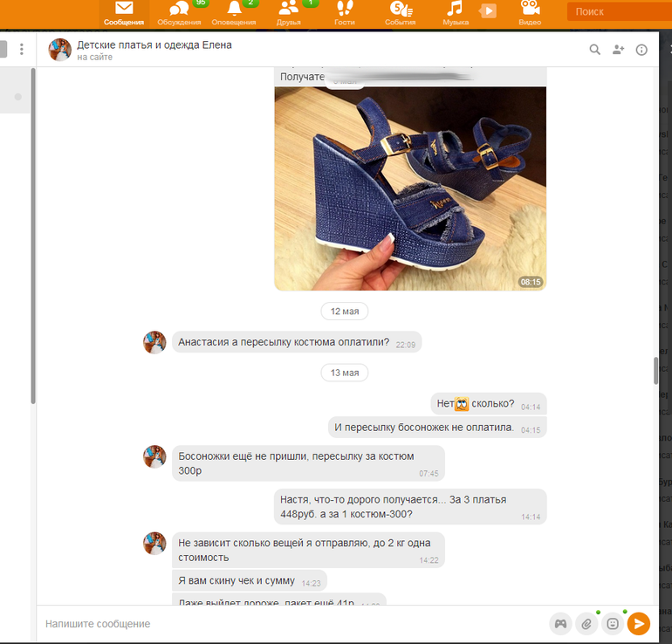The width and height of the screenshot is (672, 644).
Task: Open the Видео (Video) section
Action: pyautogui.click(x=529, y=12)
